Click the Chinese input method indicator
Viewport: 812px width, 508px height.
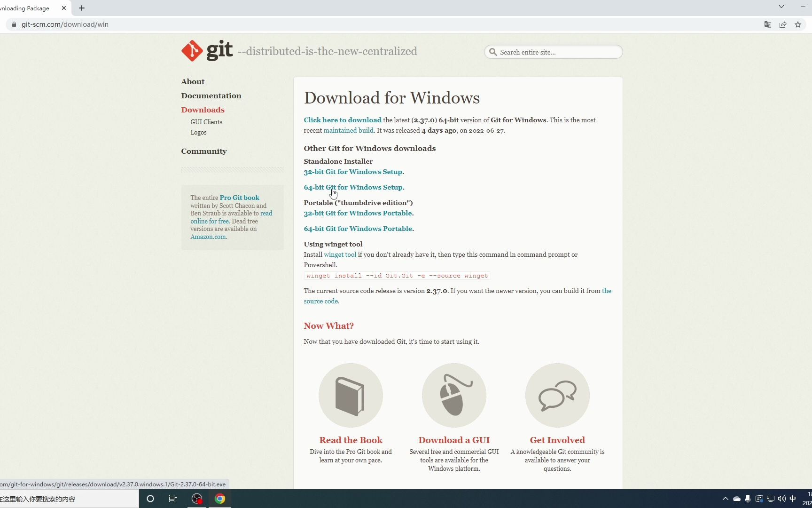(x=793, y=499)
